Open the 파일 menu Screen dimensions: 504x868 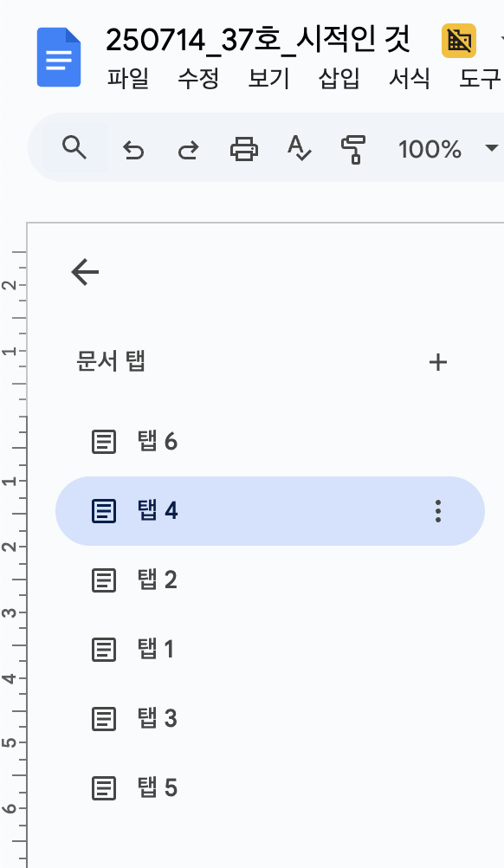click(x=128, y=78)
